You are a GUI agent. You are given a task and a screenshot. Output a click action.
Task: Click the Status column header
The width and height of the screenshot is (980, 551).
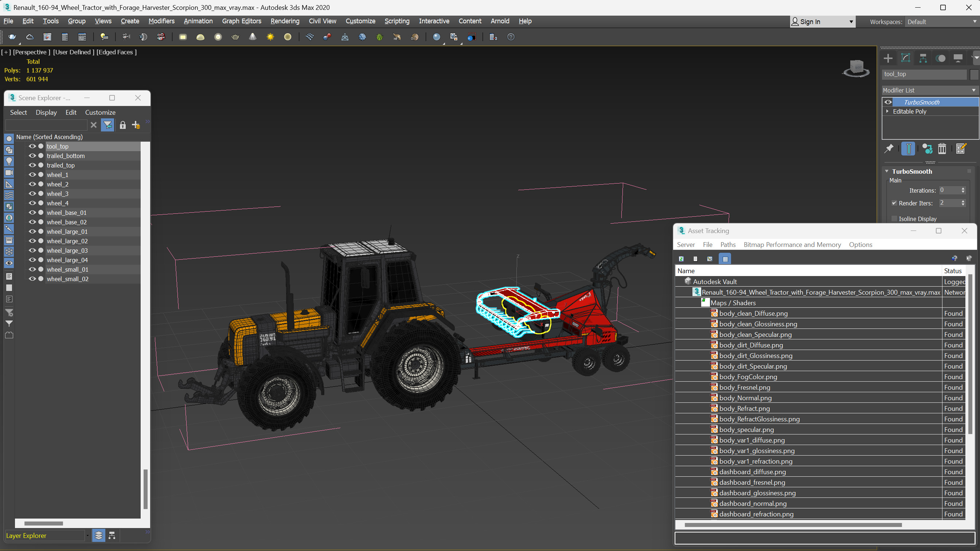pos(953,271)
